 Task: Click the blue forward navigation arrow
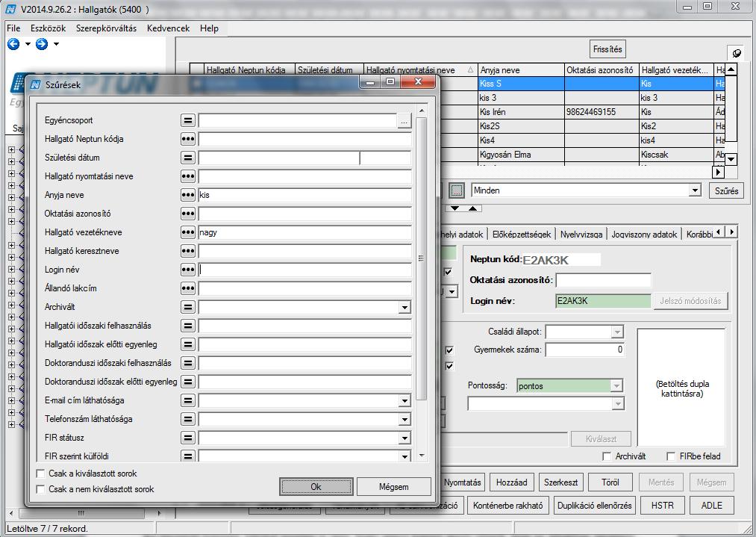click(x=42, y=44)
